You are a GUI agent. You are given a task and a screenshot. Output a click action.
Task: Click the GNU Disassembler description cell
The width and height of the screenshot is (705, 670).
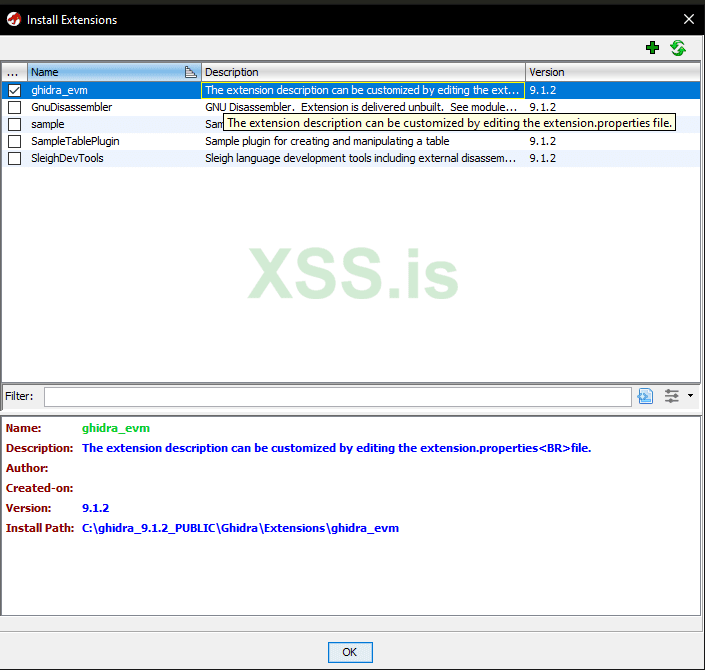point(361,107)
